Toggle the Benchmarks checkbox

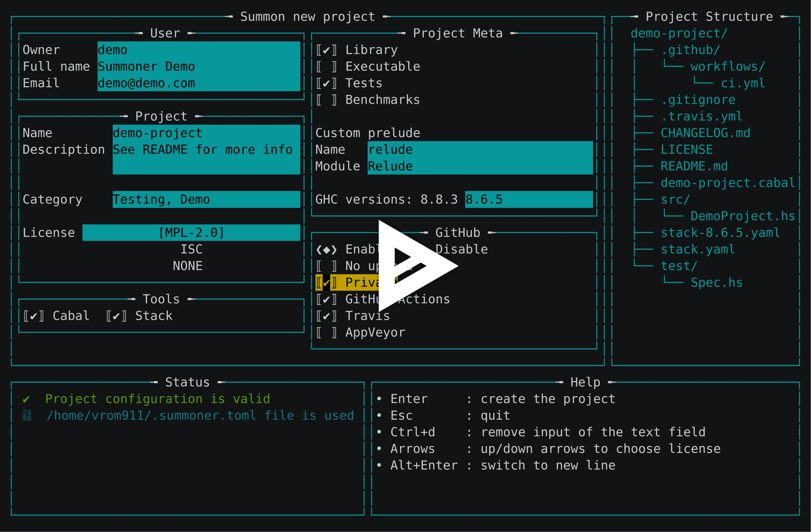click(x=326, y=100)
